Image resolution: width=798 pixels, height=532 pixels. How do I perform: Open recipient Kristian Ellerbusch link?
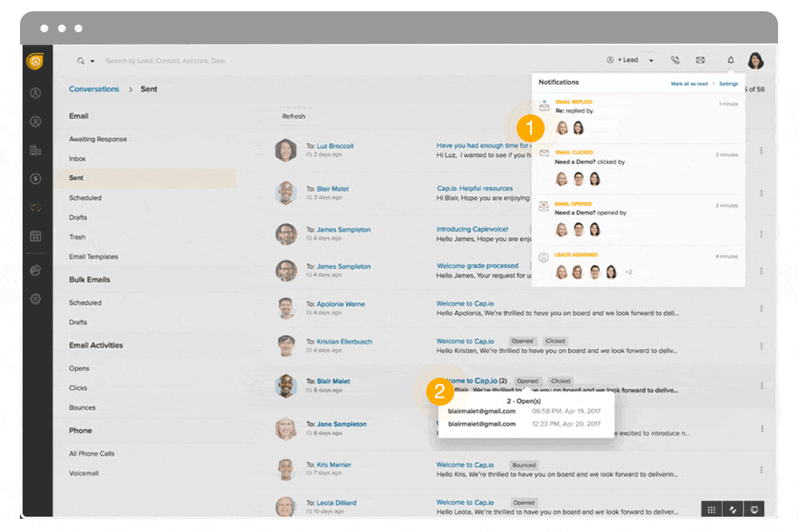344,341
